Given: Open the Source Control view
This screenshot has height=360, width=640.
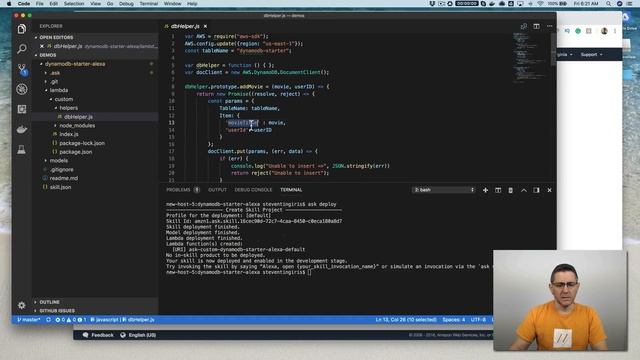Looking at the screenshot, I should click(22, 69).
